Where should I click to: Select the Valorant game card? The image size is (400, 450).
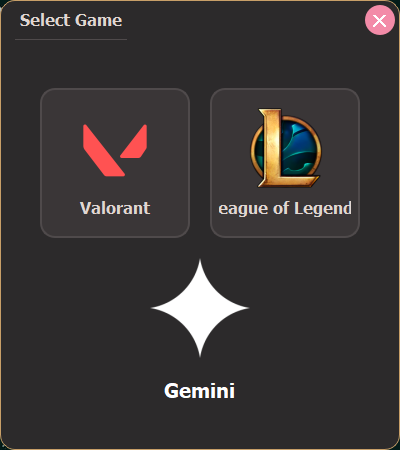(x=115, y=163)
